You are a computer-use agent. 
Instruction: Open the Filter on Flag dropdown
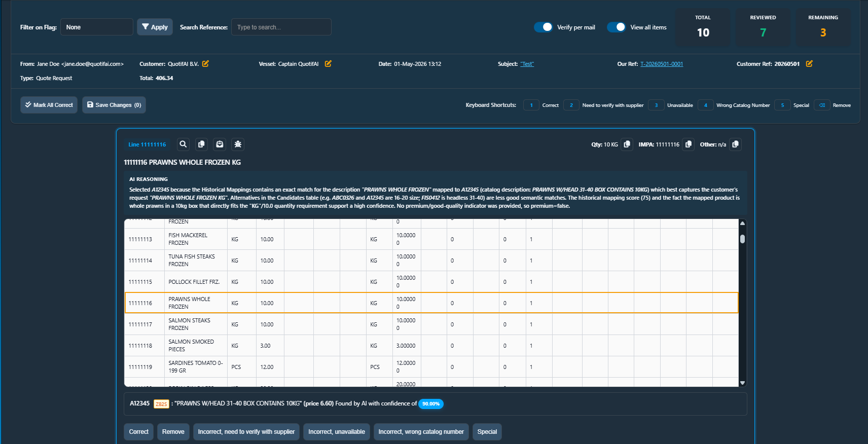pos(97,27)
